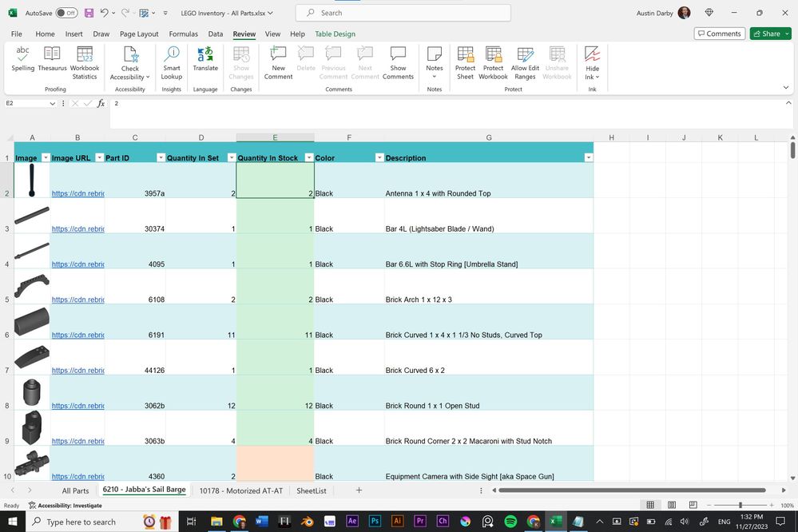Image resolution: width=798 pixels, height=532 pixels.
Task: Open Color column filter dropdown
Action: [379, 158]
